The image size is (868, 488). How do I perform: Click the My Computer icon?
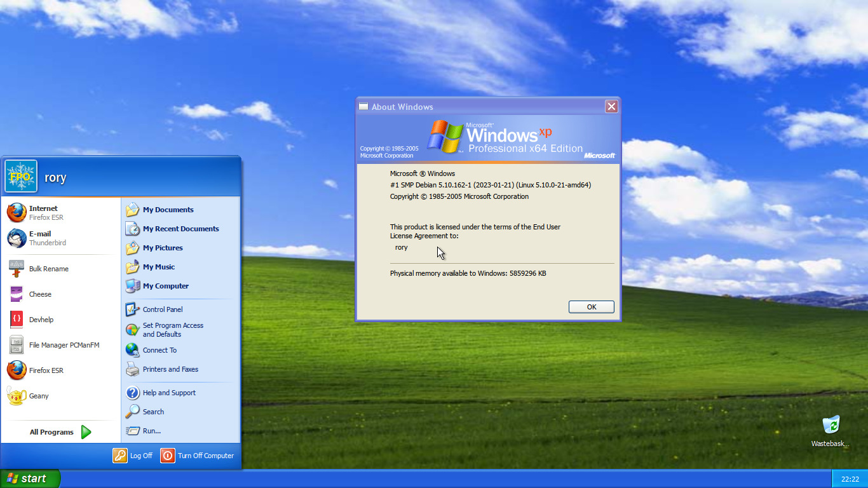pos(132,286)
